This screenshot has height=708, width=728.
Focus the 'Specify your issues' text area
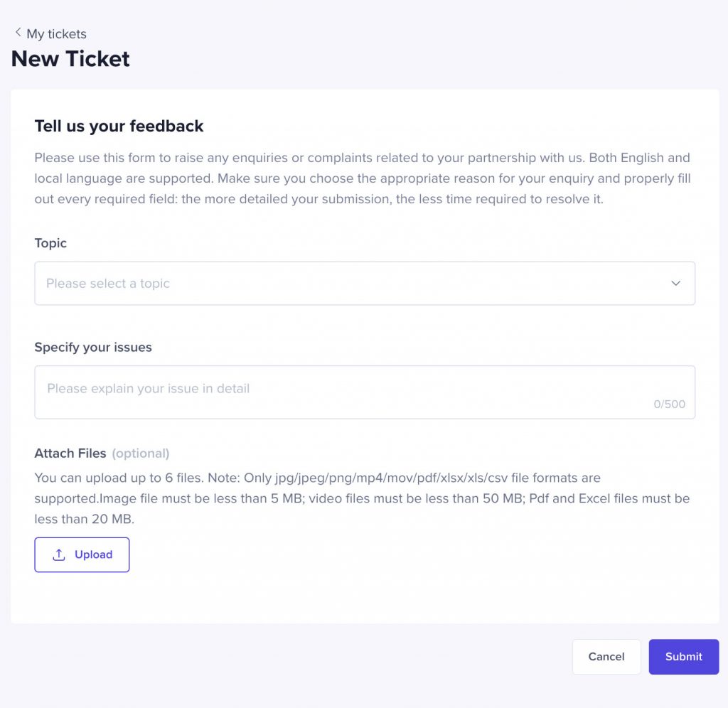[x=365, y=392]
